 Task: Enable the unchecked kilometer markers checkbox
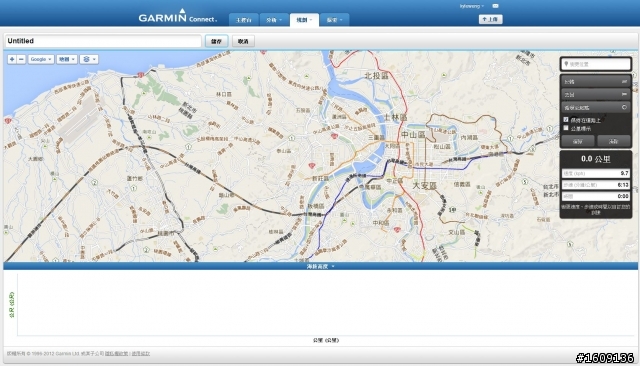click(566, 128)
